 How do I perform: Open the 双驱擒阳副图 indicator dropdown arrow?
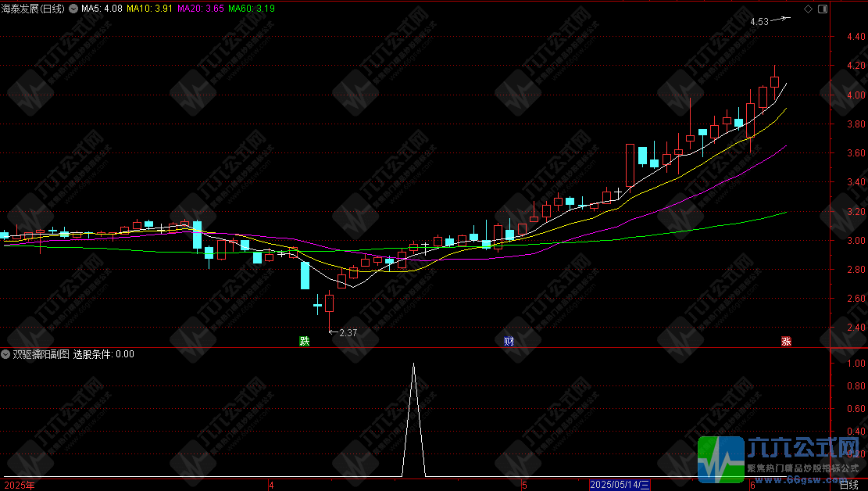6,354
